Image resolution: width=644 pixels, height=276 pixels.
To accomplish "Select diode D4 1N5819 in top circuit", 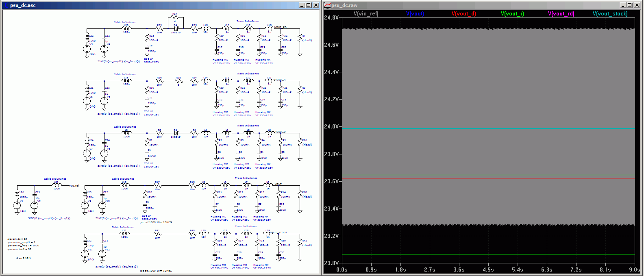I will point(176,28).
